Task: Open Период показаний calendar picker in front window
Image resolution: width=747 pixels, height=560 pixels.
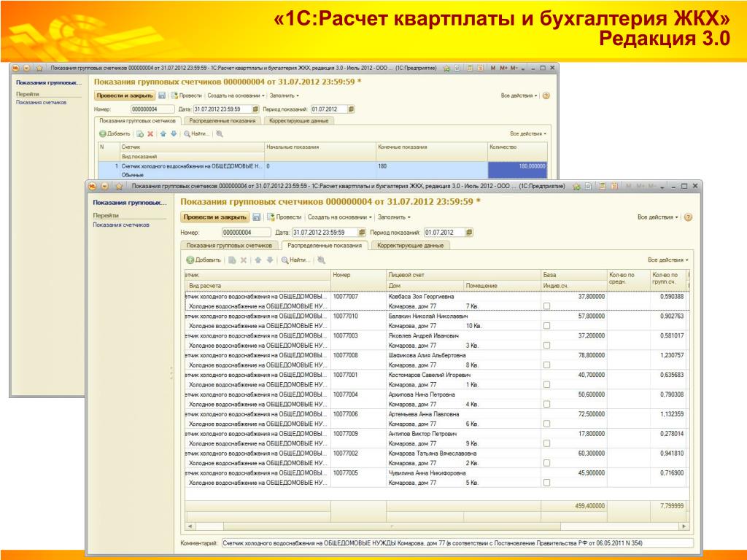Action: pos(469,233)
